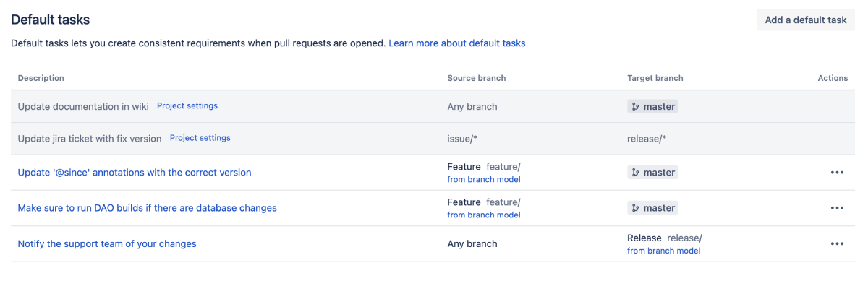The image size is (868, 281).
Task: Open actions menu for DAO builds task
Action: tap(837, 208)
